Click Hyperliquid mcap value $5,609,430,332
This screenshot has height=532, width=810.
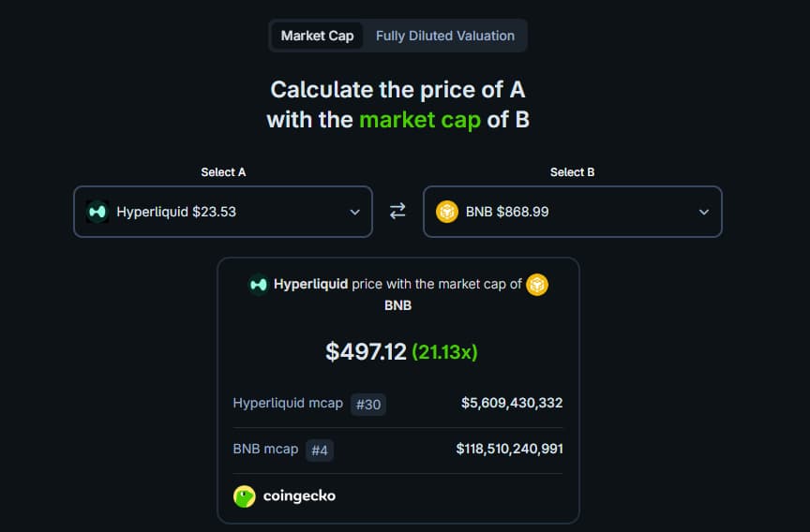click(512, 404)
